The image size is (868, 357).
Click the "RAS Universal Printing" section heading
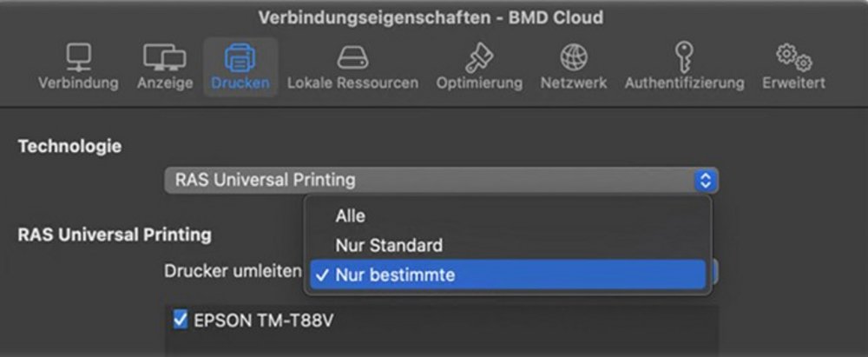pyautogui.click(x=115, y=234)
